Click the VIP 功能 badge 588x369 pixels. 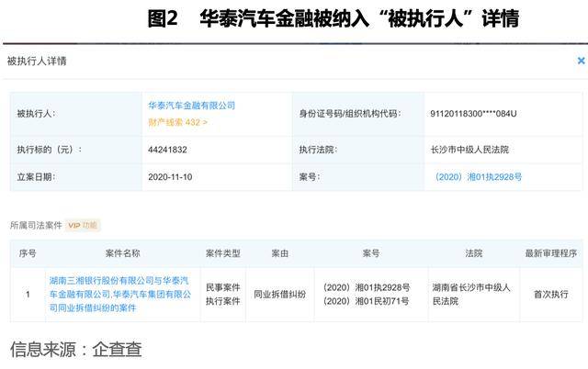pyautogui.click(x=83, y=225)
